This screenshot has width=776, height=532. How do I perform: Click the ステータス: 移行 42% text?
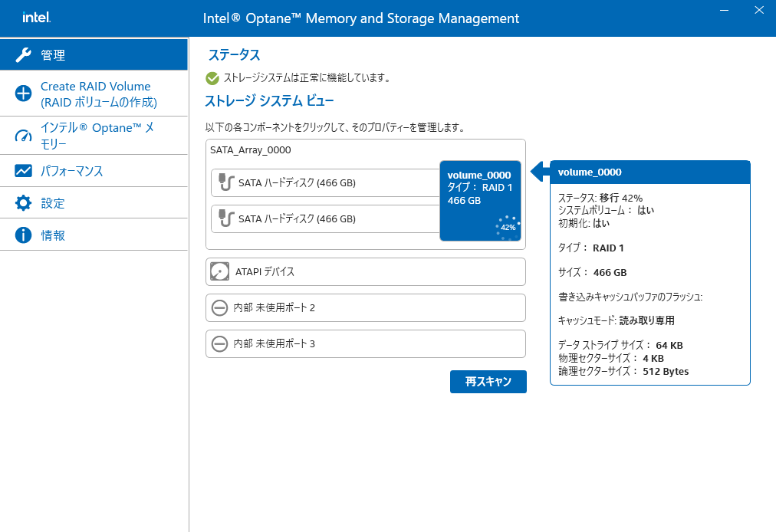(x=600, y=198)
